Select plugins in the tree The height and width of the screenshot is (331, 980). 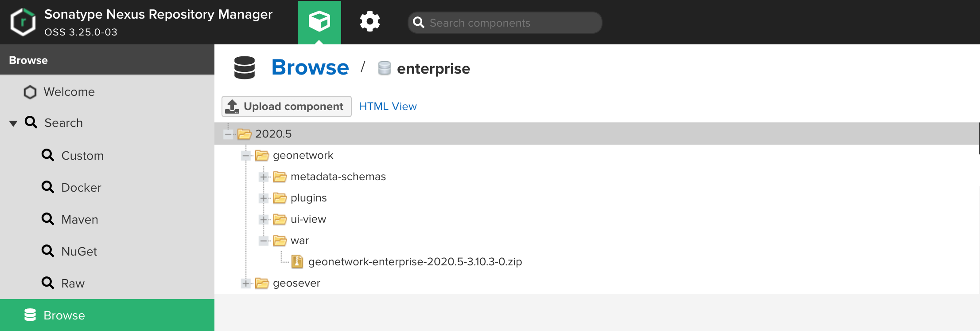308,198
